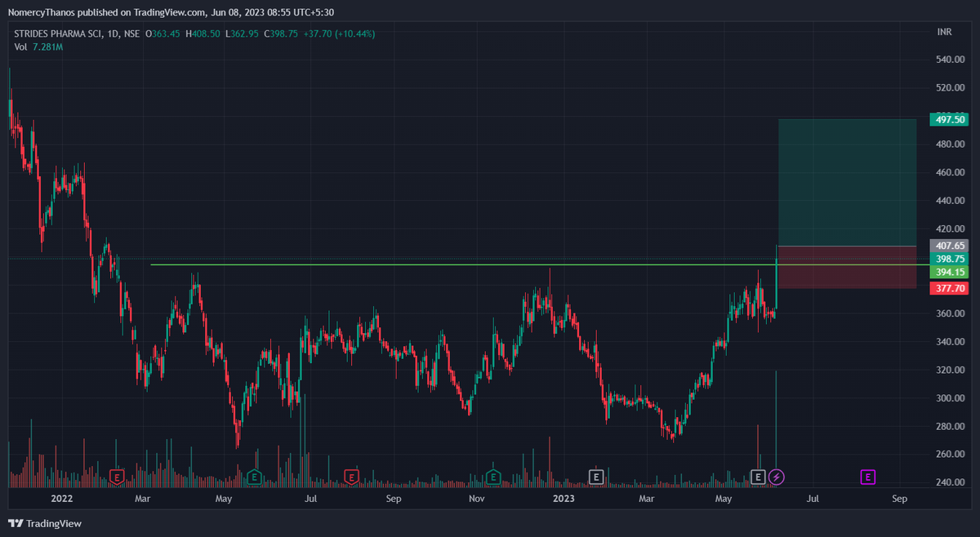Open the purple upcoming earnings marker near Jul
The image size is (980, 537).
click(x=868, y=477)
